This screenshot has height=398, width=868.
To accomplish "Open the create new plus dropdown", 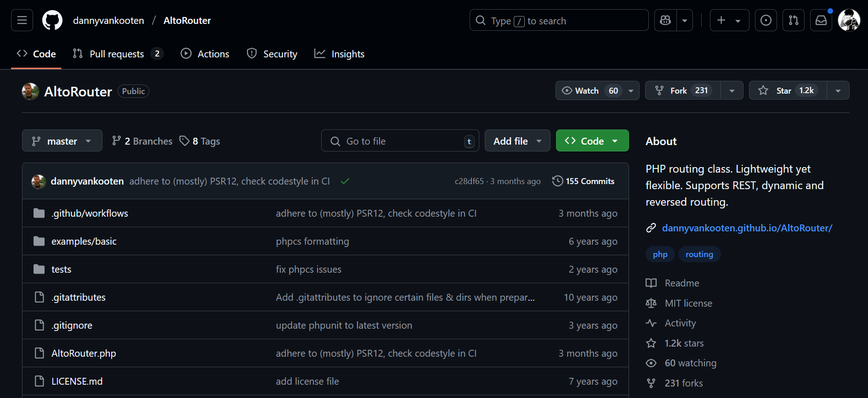I will click(729, 20).
